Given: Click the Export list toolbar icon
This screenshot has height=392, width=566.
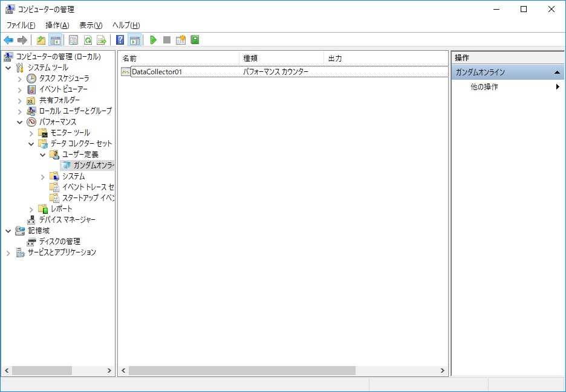Looking at the screenshot, I should coord(102,40).
